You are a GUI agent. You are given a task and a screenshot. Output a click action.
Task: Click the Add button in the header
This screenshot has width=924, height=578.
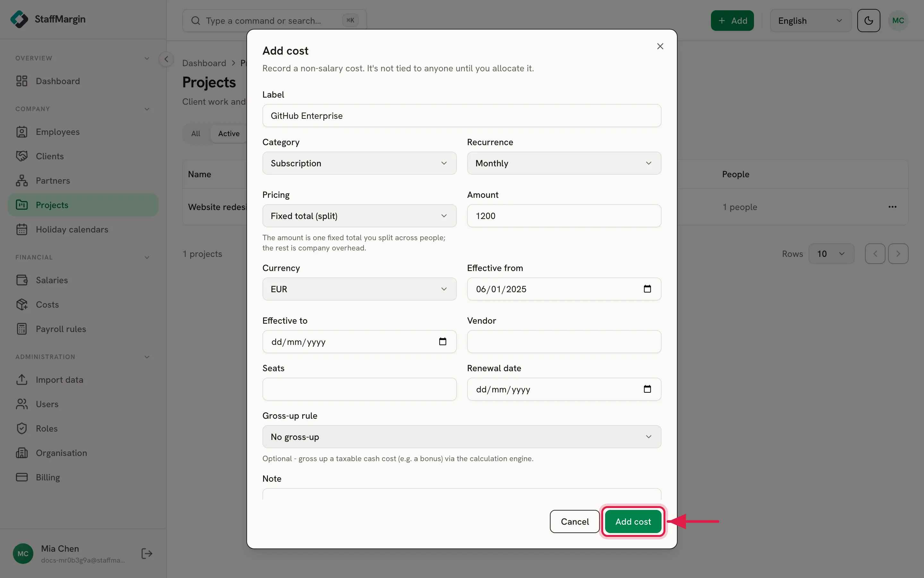click(x=732, y=21)
